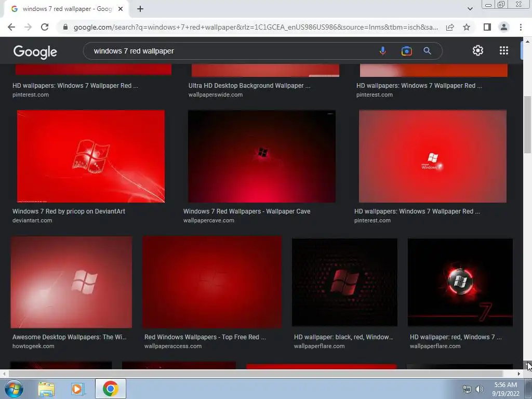The height and width of the screenshot is (399, 532).
Task: Open 'HD wallpaper: black, red, Window...' link
Action: (x=343, y=337)
